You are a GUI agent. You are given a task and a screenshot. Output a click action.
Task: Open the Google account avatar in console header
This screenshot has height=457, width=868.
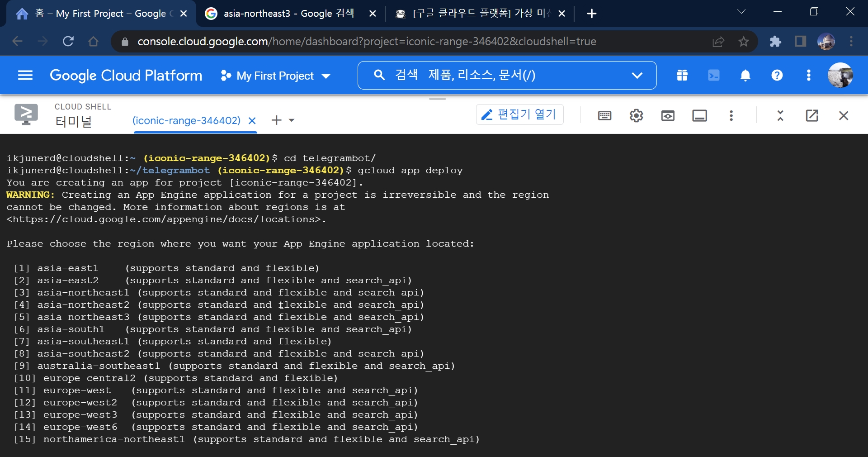pyautogui.click(x=840, y=75)
